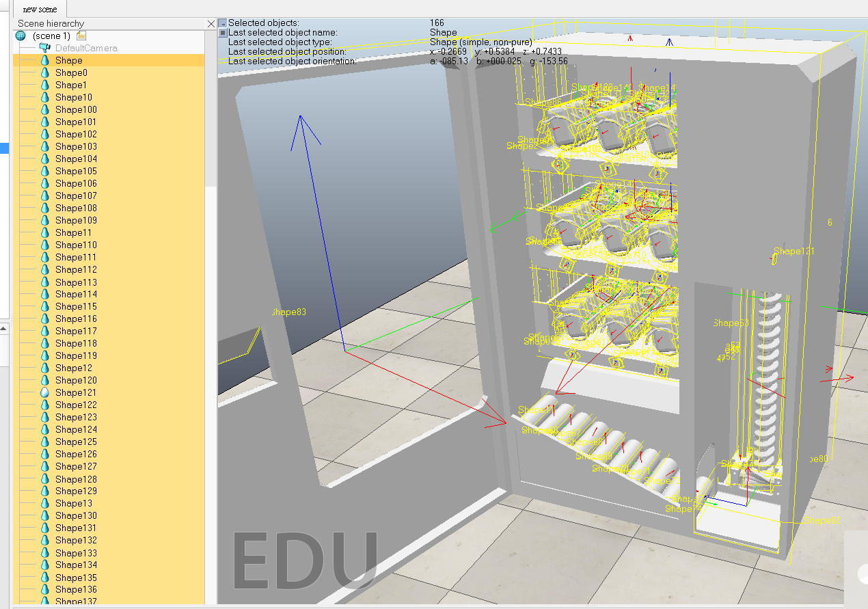Open the main script icon next to scene 1
868x609 pixels.
pyautogui.click(x=81, y=36)
